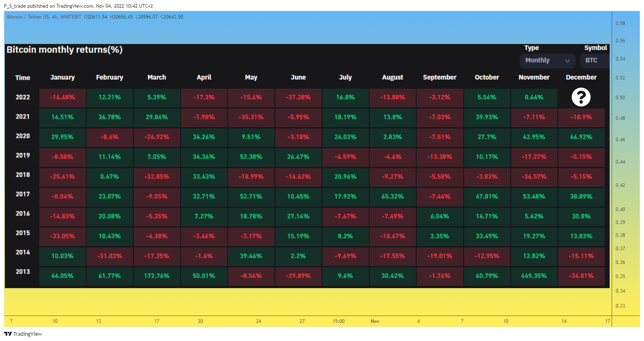Click the 2018 row label
Image resolution: width=644 pixels, height=341 pixels.
[23, 175]
